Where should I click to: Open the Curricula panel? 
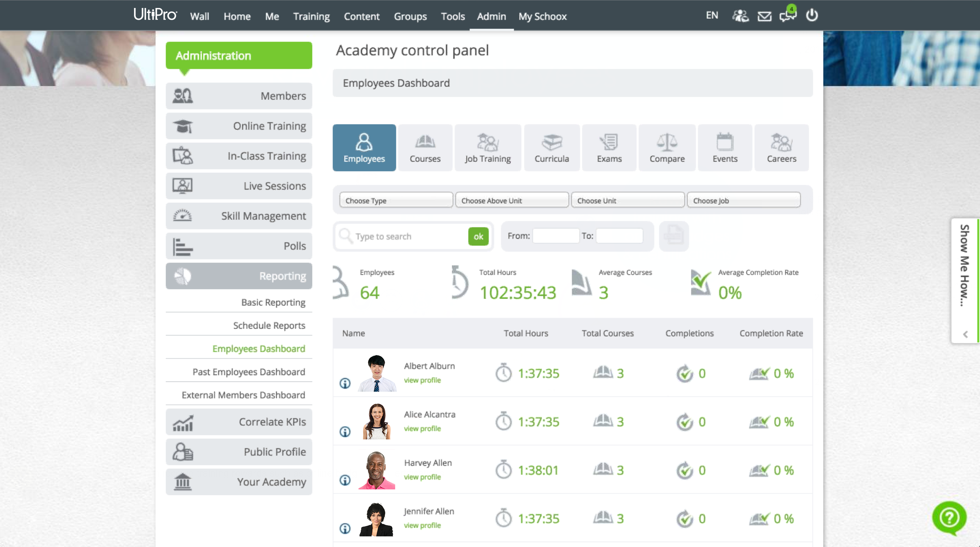point(551,147)
